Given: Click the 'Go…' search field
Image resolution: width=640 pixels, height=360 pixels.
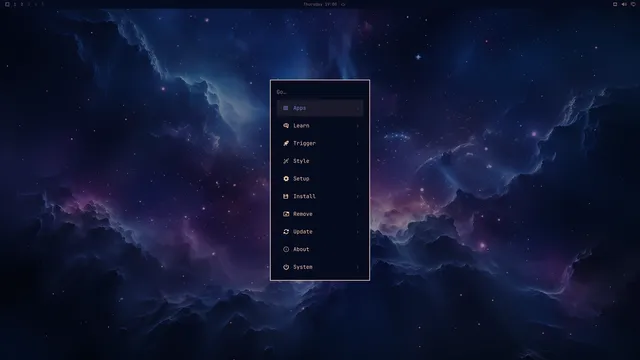Looking at the screenshot, I should [320, 92].
